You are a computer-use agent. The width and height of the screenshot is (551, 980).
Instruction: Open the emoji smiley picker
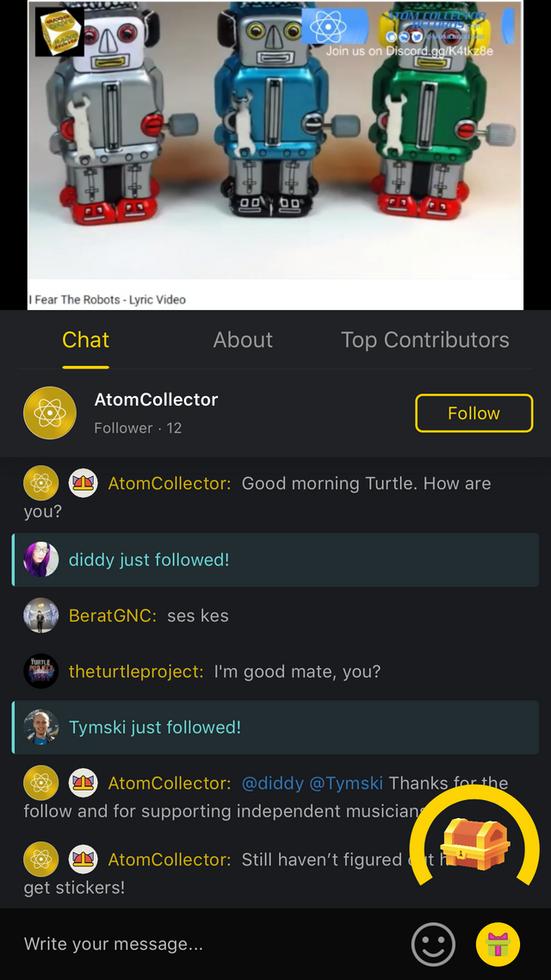433,944
